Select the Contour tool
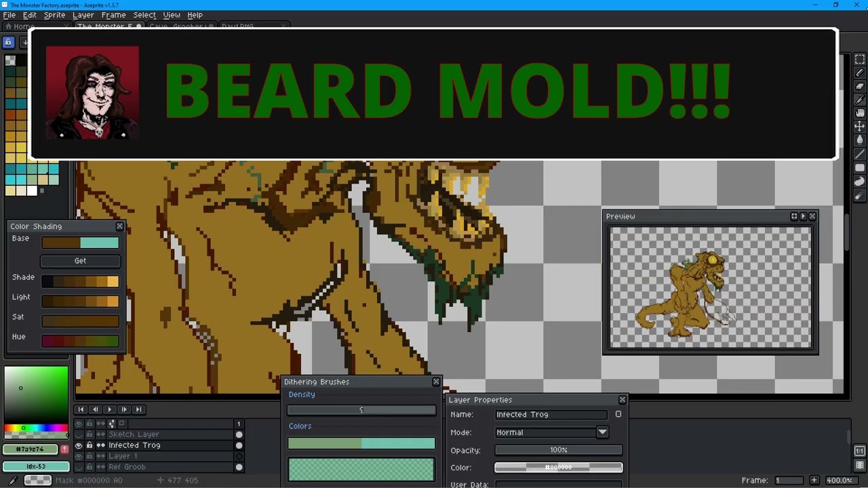Viewport: 868px width, 488px height. (859, 182)
